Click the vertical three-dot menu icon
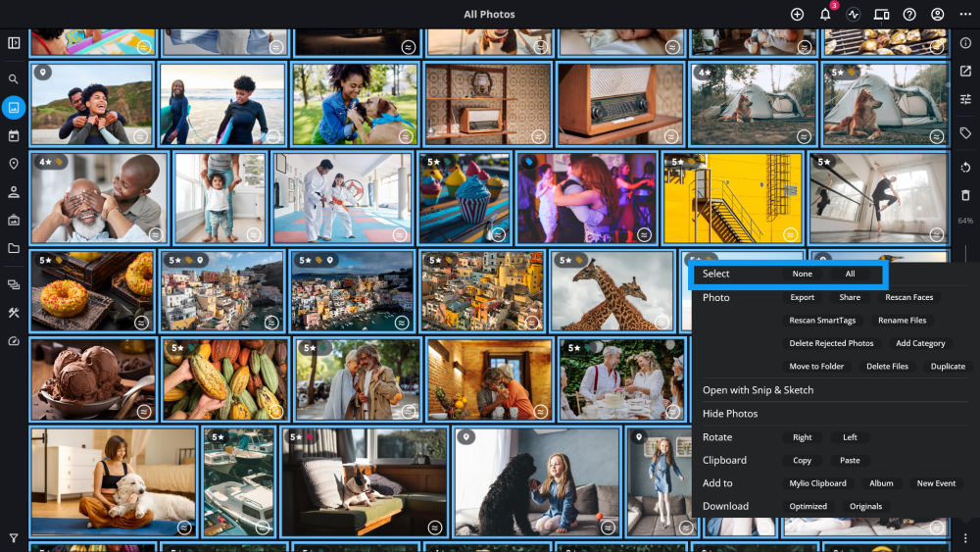 tap(965, 537)
